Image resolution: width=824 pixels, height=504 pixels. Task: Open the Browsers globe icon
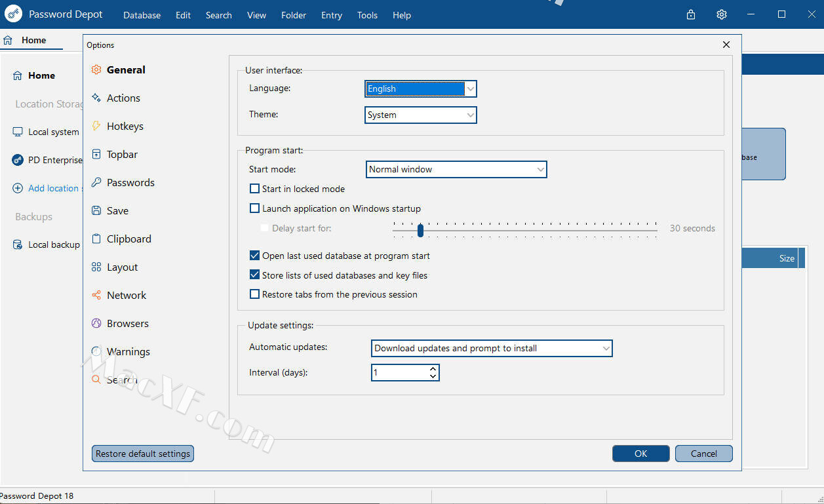coord(96,323)
